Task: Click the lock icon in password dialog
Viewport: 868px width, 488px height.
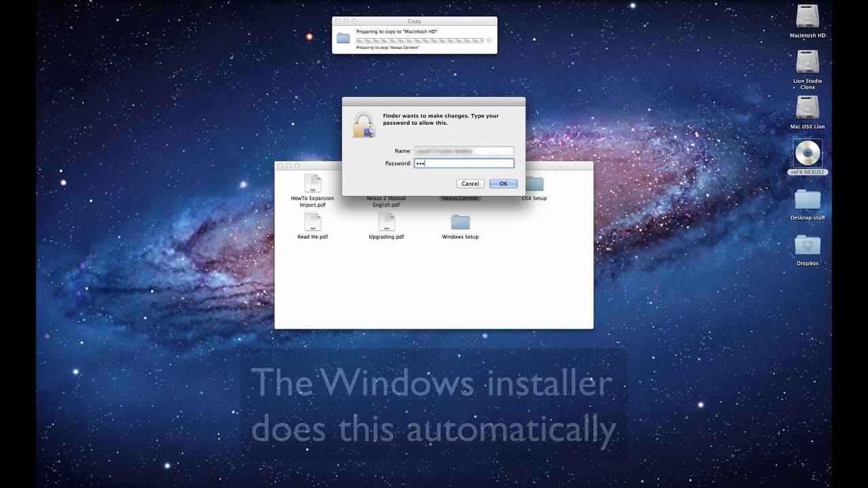Action: pos(364,125)
